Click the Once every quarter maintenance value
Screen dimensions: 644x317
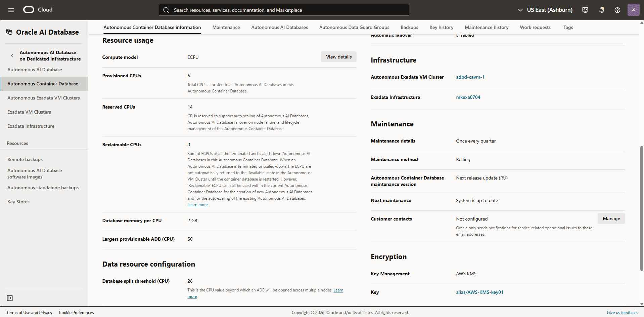click(x=475, y=141)
